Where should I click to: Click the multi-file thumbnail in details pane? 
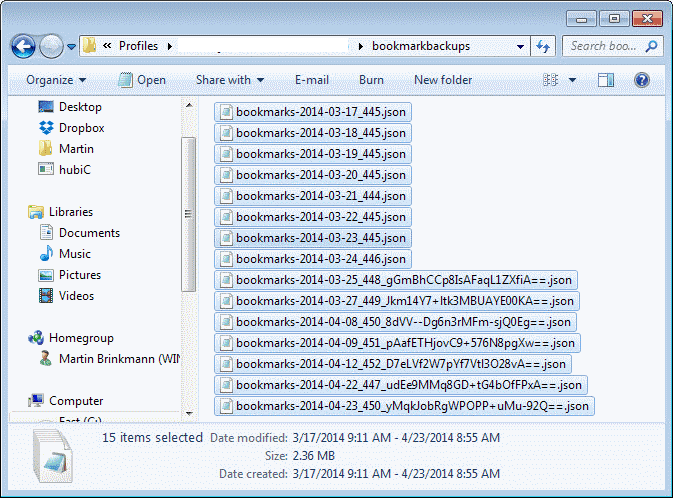coord(53,456)
